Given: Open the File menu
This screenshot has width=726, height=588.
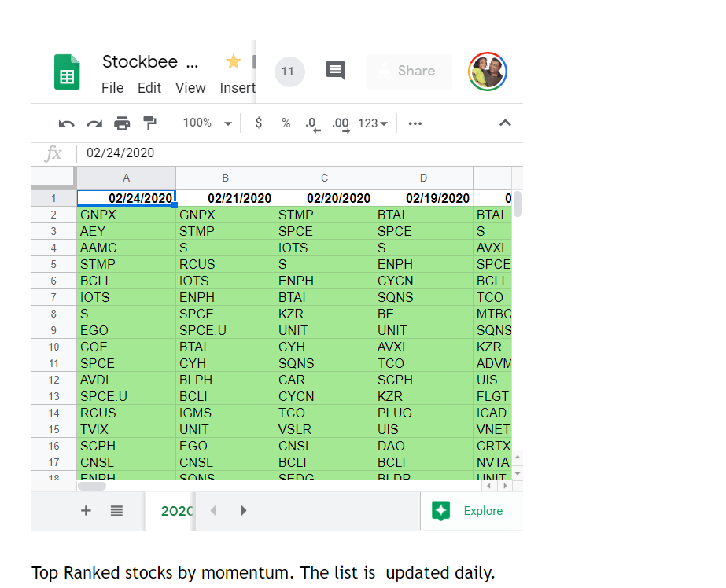Looking at the screenshot, I should click(112, 88).
